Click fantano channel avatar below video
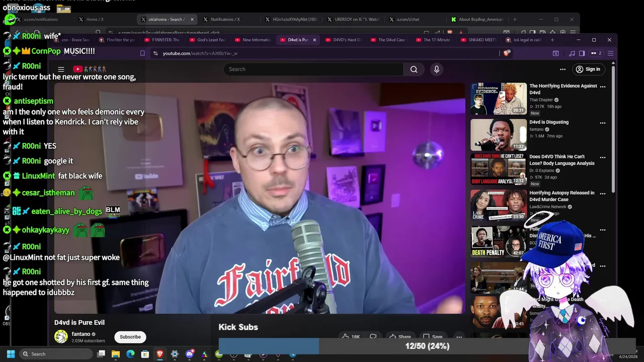644x362 pixels. pos(61,336)
